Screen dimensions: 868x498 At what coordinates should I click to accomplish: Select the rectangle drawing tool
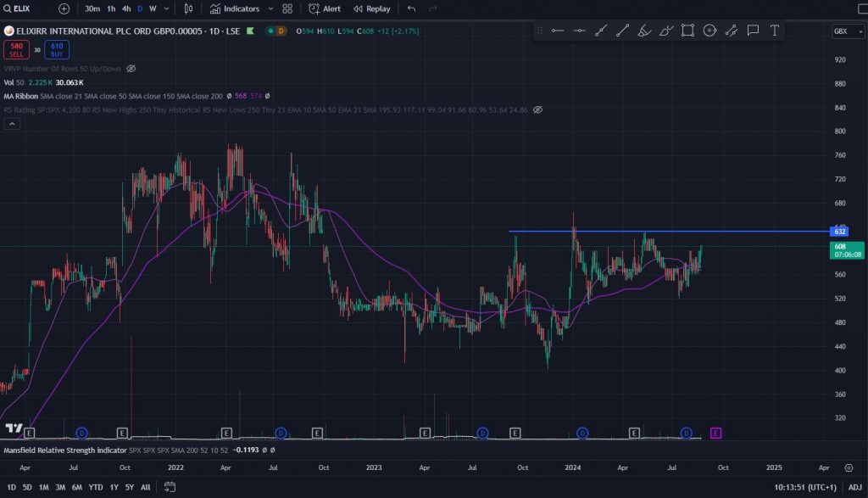click(x=687, y=31)
